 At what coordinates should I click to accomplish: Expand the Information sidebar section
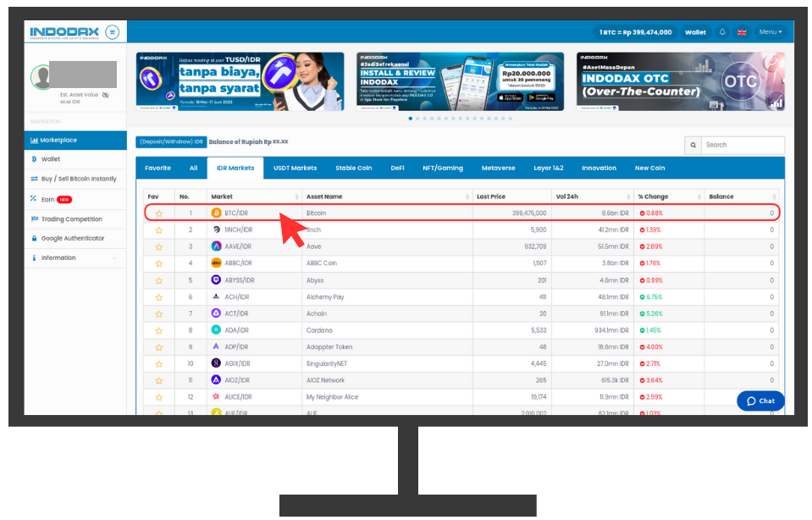[75, 258]
